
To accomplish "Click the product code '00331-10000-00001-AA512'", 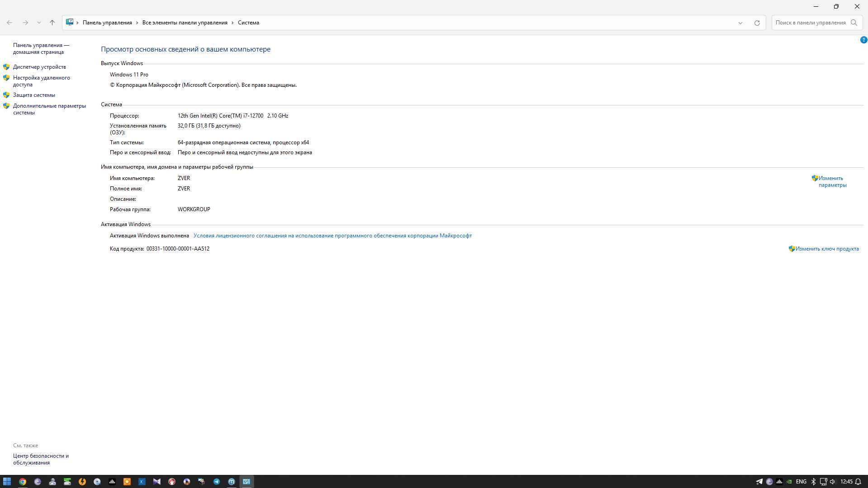I will pos(178,249).
